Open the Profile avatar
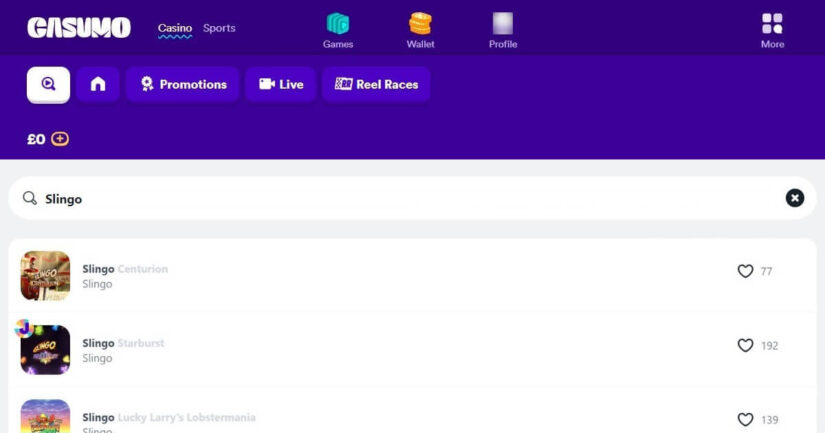Viewport: 825px width, 433px height. 503,24
